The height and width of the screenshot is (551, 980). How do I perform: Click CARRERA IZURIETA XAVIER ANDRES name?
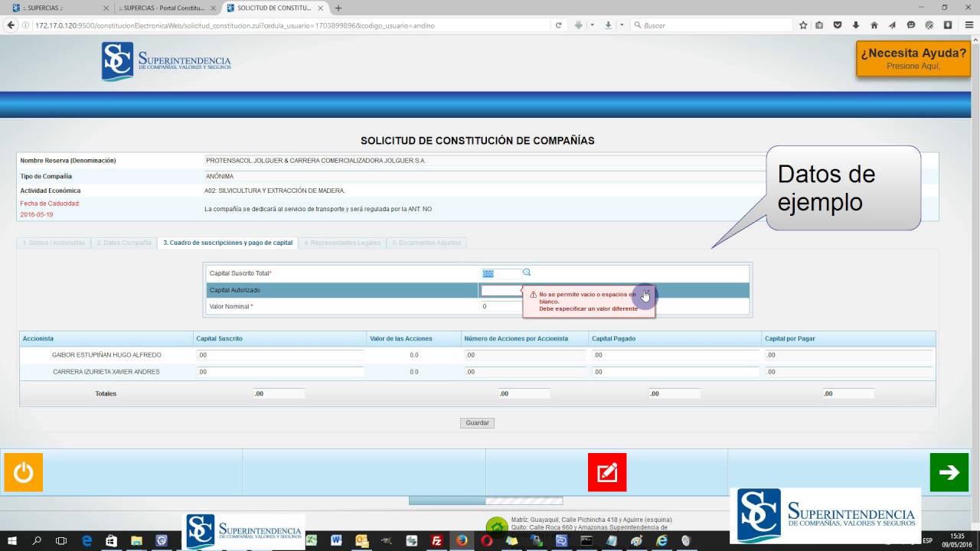(106, 372)
